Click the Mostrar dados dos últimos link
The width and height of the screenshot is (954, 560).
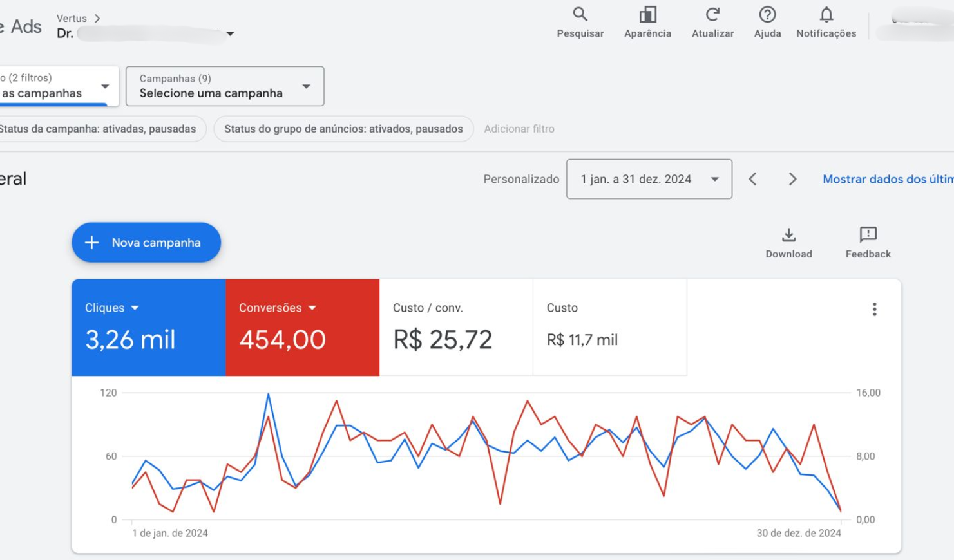point(887,179)
